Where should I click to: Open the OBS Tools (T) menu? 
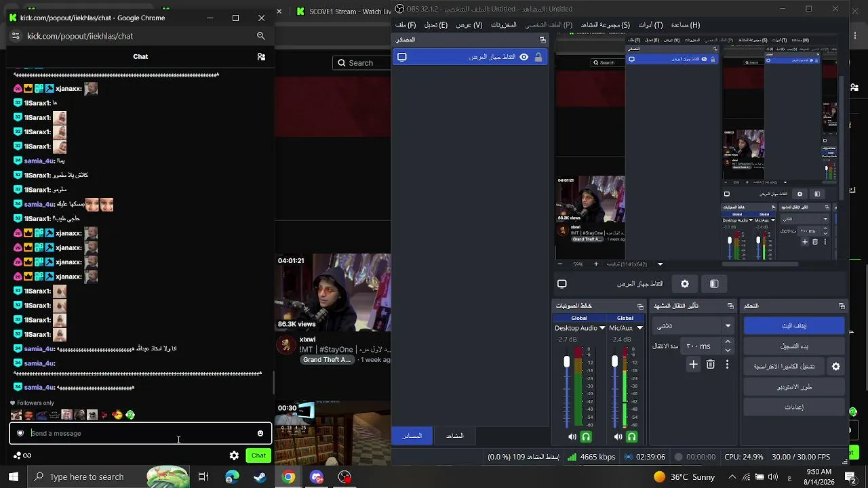(x=650, y=25)
